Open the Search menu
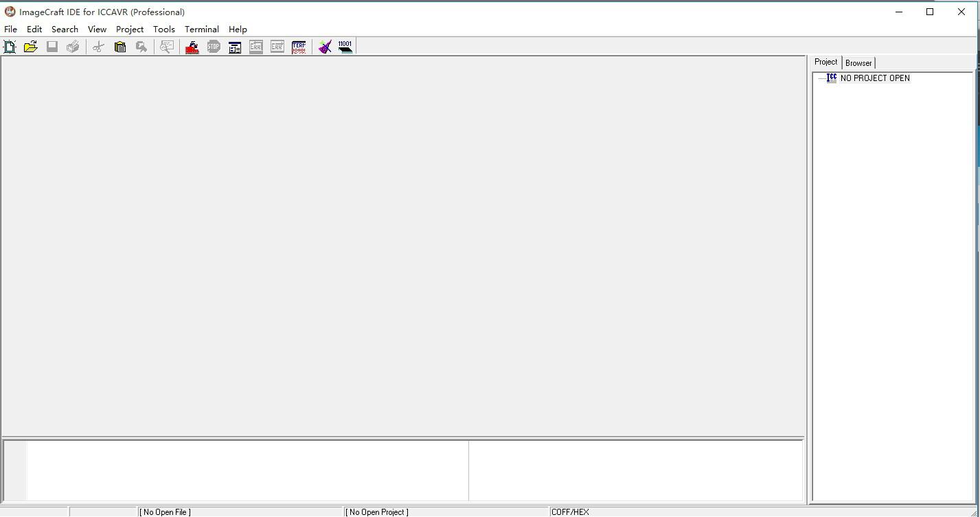This screenshot has height=517, width=980. click(x=65, y=30)
